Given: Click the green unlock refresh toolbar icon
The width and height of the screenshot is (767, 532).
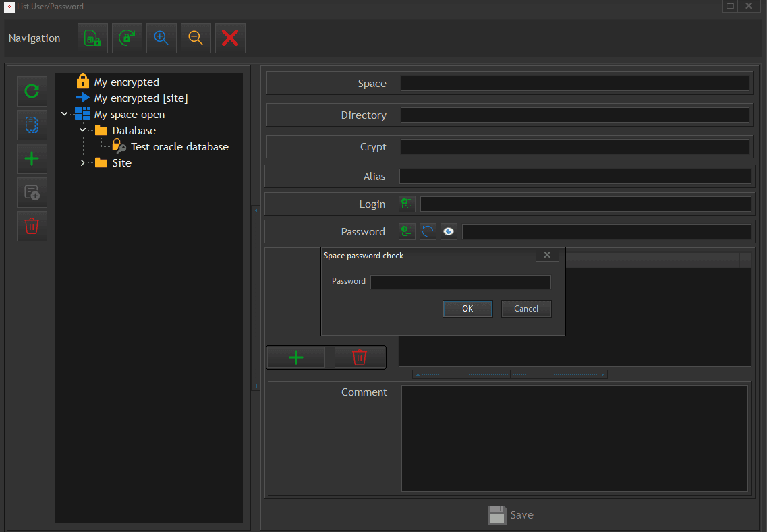Looking at the screenshot, I should 127,38.
